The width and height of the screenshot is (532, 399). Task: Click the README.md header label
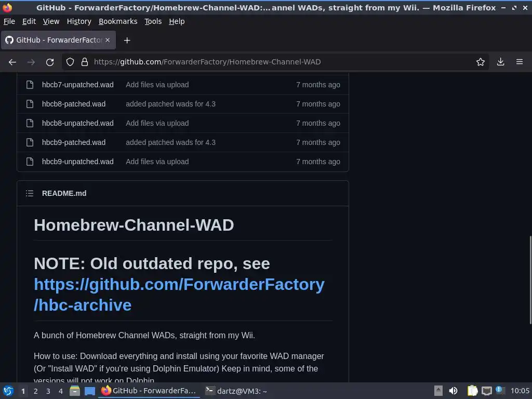click(x=64, y=193)
